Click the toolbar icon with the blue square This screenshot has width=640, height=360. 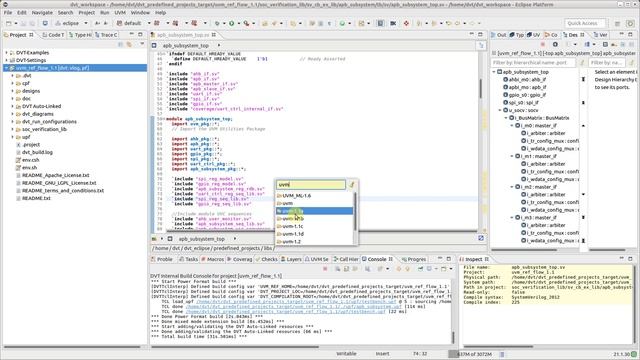(x=380, y=23)
